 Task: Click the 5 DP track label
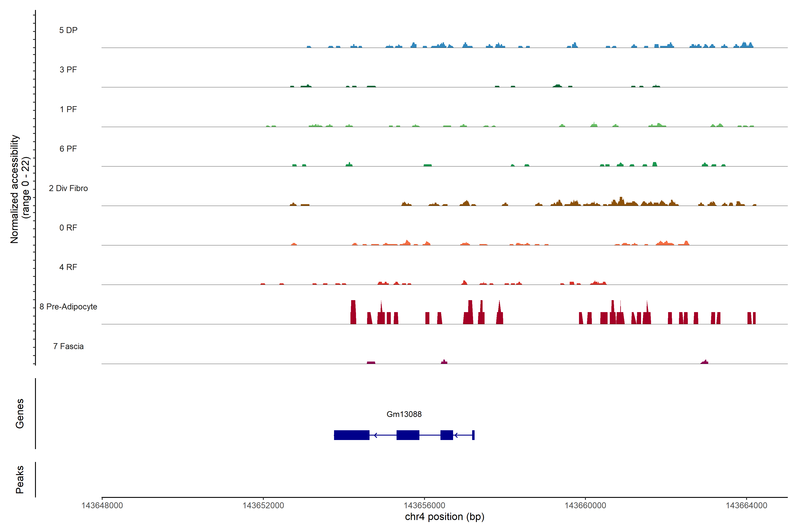point(68,30)
